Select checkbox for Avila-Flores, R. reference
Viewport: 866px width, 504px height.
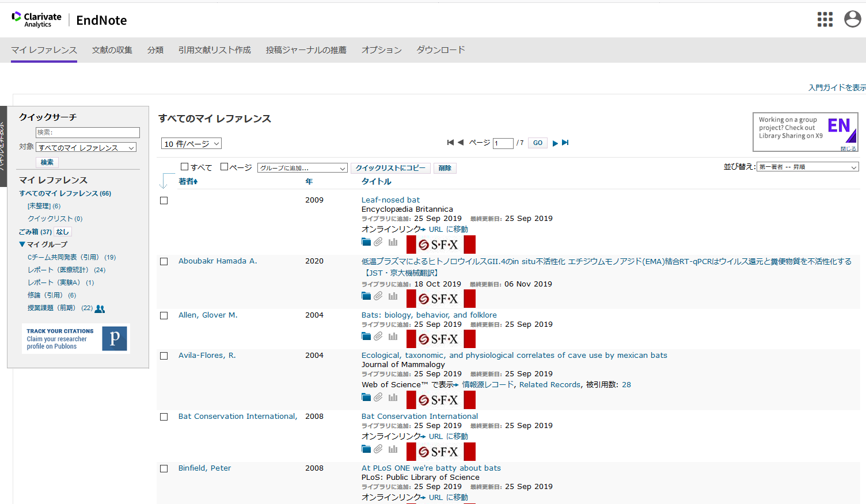[x=164, y=356]
